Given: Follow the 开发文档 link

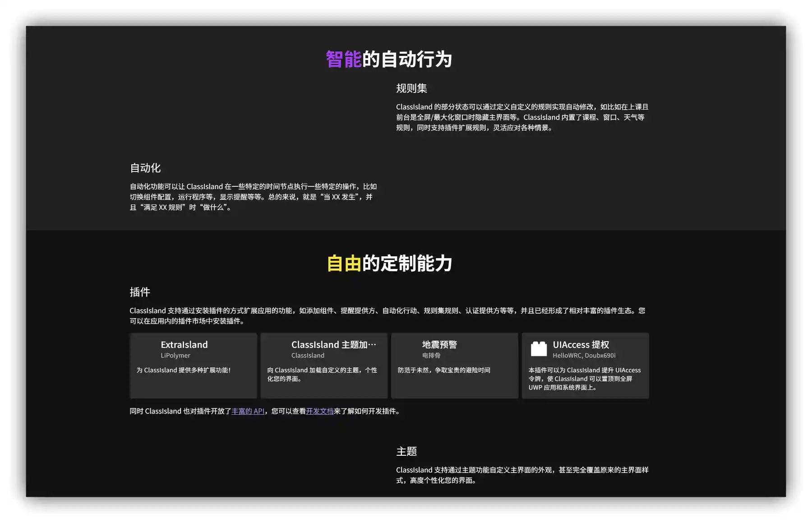Looking at the screenshot, I should [319, 411].
